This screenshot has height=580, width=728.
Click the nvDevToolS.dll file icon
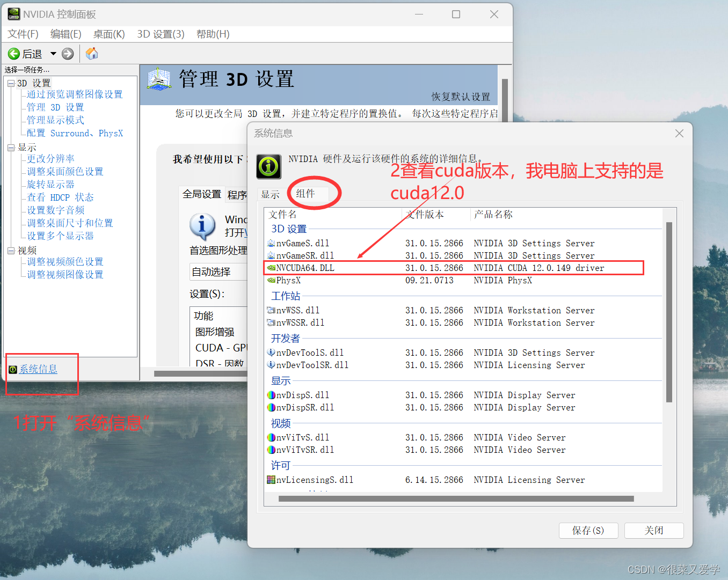click(271, 353)
